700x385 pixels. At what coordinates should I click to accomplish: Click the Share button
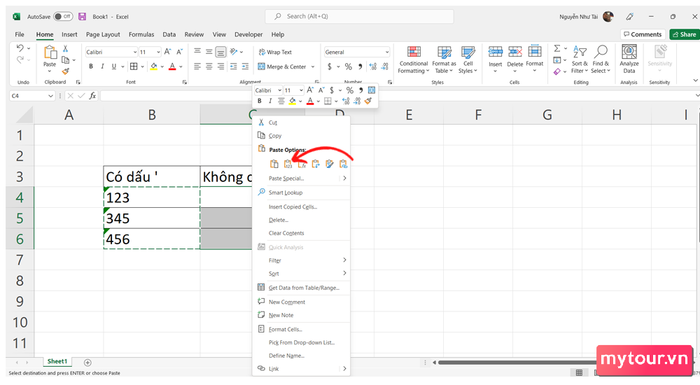[x=685, y=34]
